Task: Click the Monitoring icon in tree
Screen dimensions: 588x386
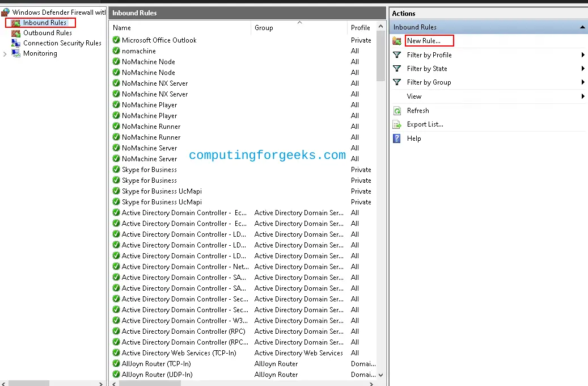Action: pyautogui.click(x=16, y=53)
